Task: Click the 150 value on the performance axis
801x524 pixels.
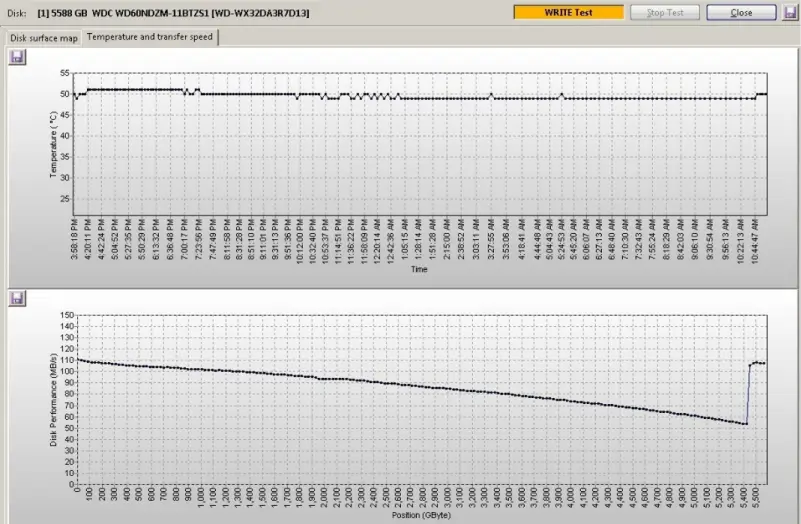Action: [x=68, y=315]
